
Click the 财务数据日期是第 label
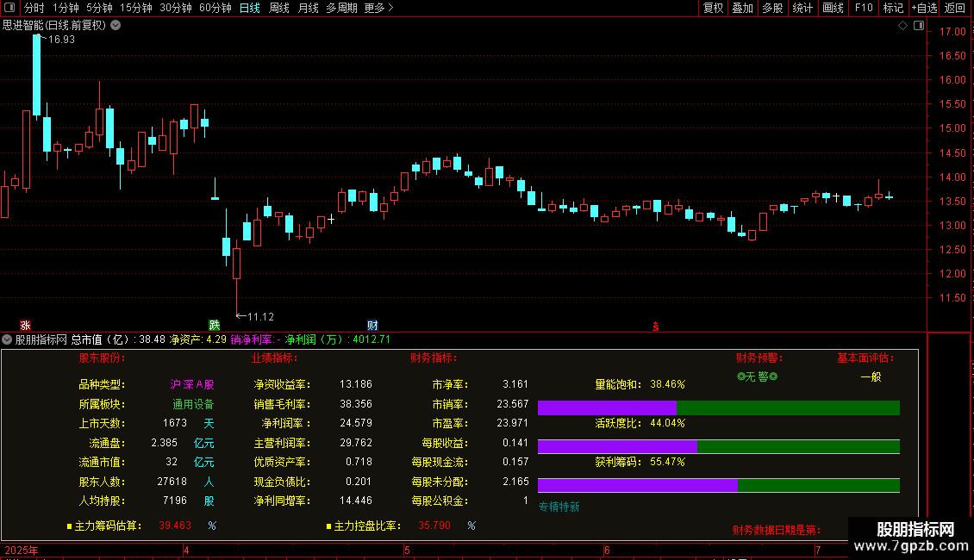tap(777, 530)
